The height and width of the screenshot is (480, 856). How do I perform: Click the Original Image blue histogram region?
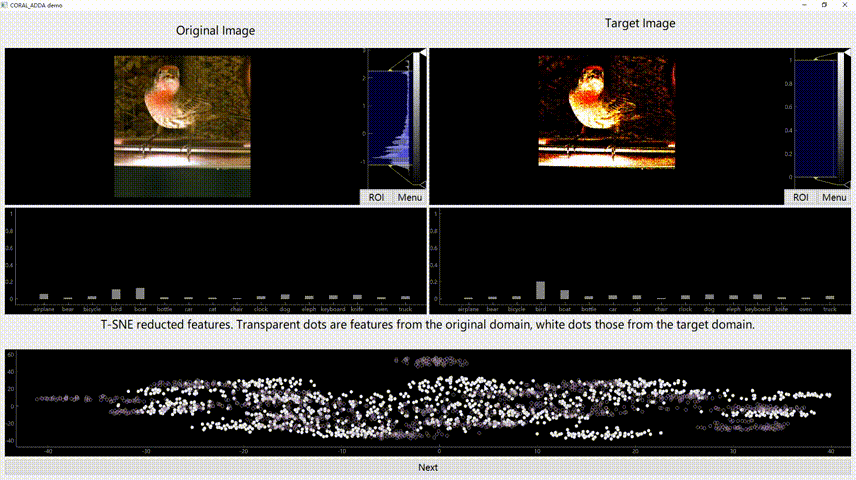click(x=389, y=117)
